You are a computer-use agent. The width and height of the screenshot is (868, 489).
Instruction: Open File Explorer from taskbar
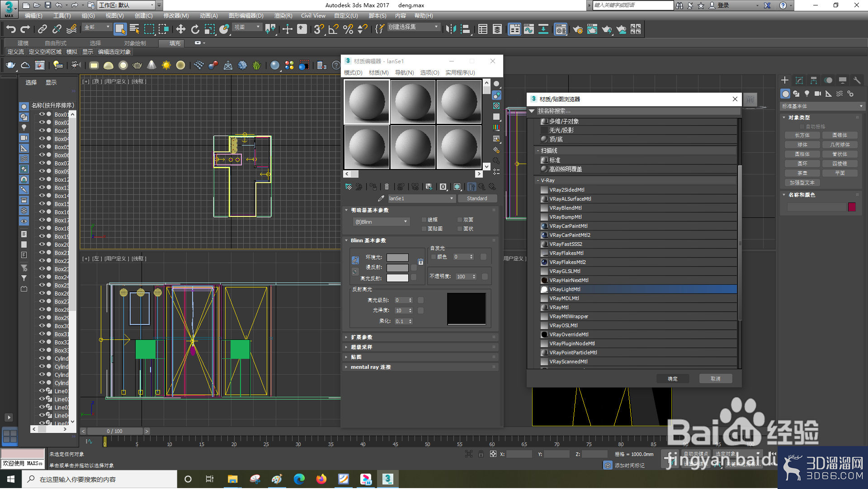tap(232, 479)
